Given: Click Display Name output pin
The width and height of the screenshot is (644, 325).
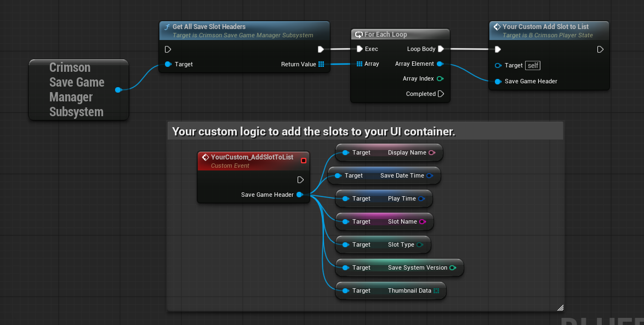Looking at the screenshot, I should coord(432,152).
